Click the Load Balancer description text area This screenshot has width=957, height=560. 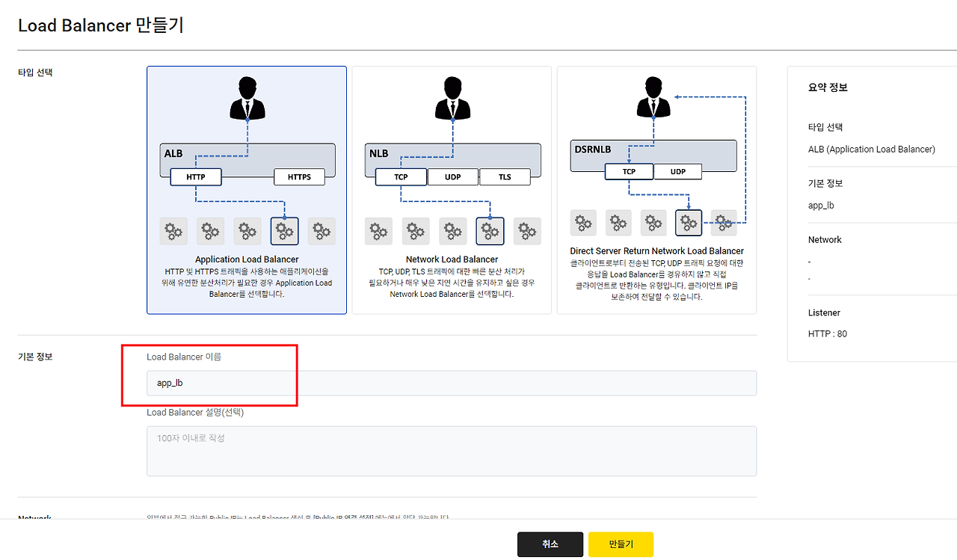tap(452, 451)
